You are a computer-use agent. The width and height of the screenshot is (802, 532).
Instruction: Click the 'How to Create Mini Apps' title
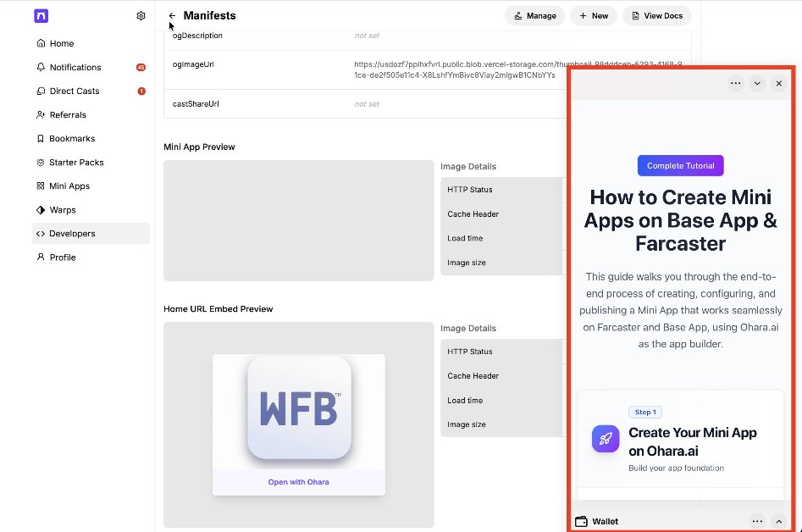680,220
